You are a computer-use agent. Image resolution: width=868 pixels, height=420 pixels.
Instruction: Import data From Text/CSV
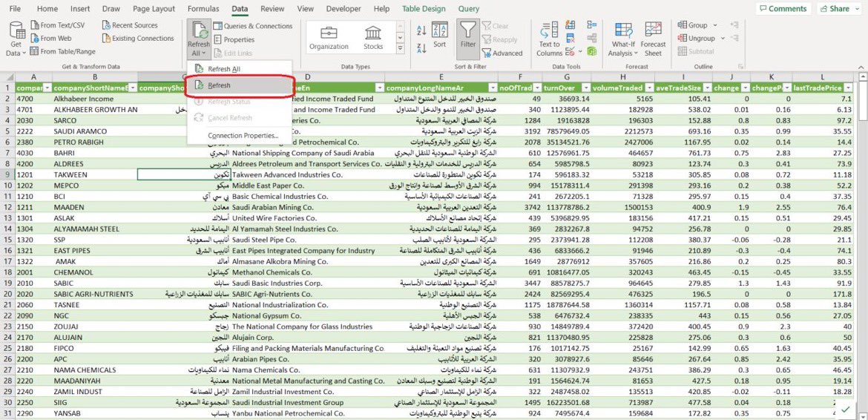click(x=58, y=25)
